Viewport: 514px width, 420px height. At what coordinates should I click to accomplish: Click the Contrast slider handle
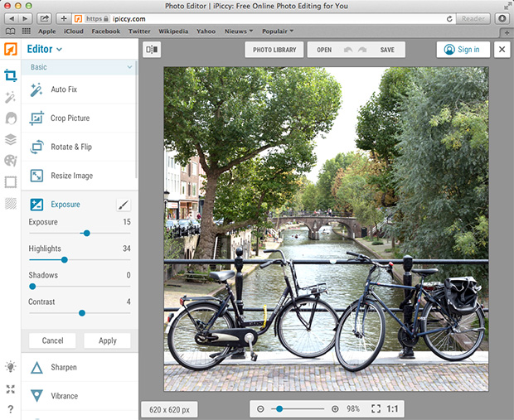click(x=82, y=313)
